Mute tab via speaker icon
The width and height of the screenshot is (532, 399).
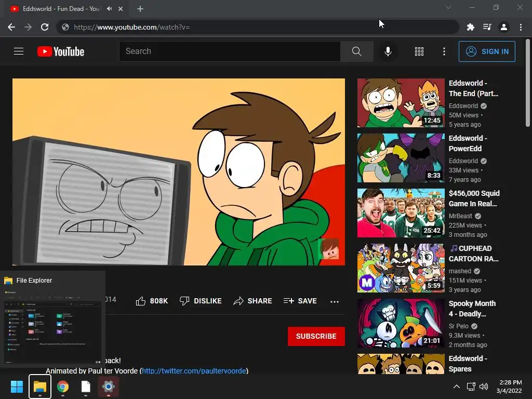point(109,9)
